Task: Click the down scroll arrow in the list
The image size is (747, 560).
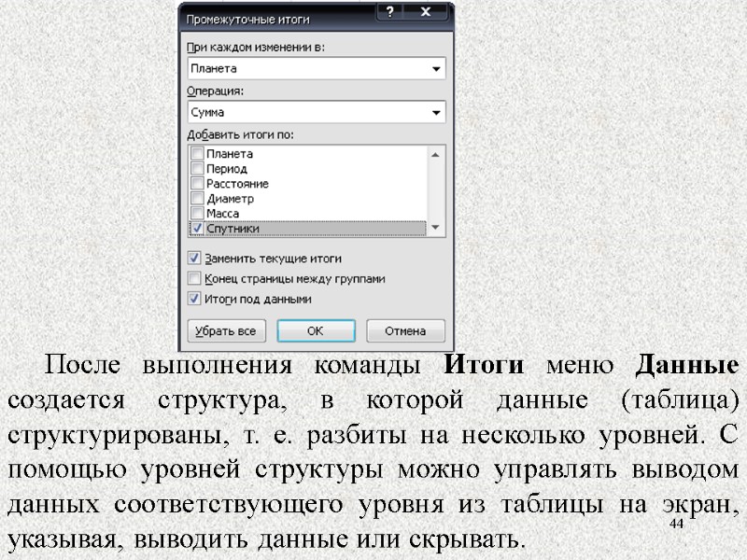Action: tap(433, 225)
